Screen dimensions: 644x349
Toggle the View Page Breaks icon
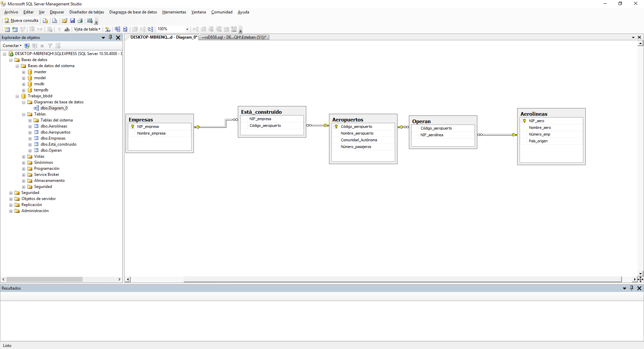pos(117,29)
